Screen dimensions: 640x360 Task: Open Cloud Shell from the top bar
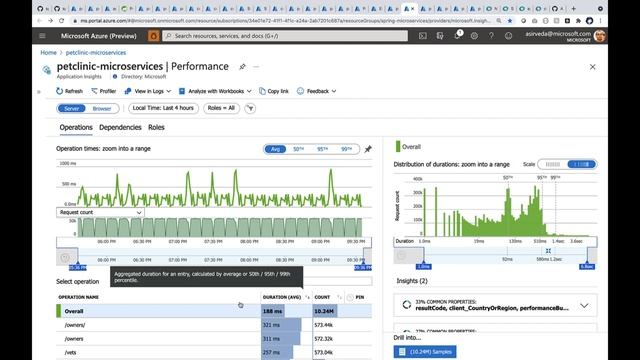[422, 36]
